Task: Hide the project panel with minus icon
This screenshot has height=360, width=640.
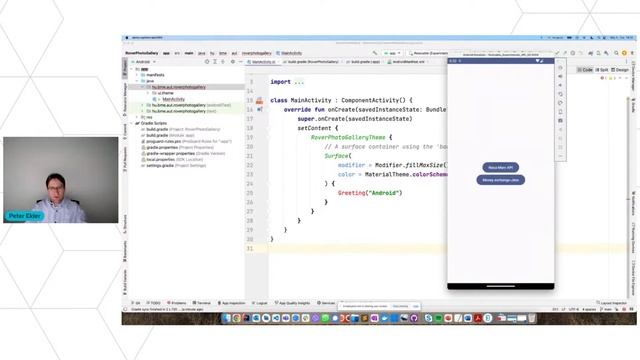Action: tap(240, 62)
